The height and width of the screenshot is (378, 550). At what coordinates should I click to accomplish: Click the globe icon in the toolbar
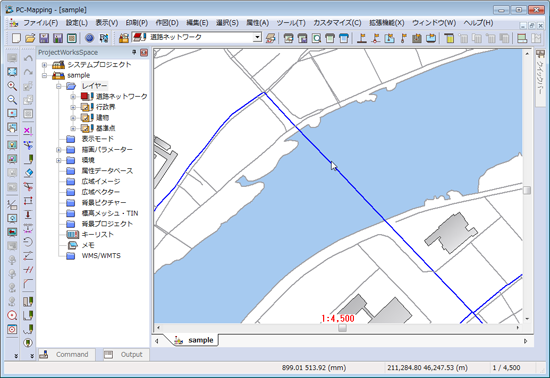(x=89, y=38)
